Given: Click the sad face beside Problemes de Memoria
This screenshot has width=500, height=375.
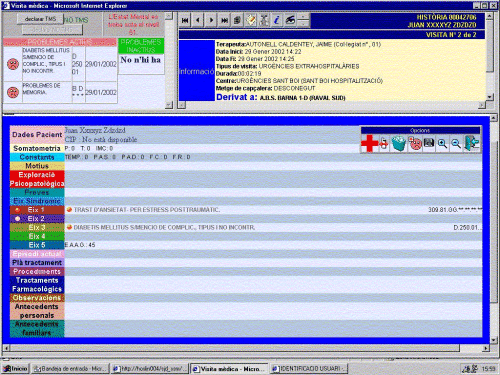Looking at the screenshot, I should click(13, 92).
